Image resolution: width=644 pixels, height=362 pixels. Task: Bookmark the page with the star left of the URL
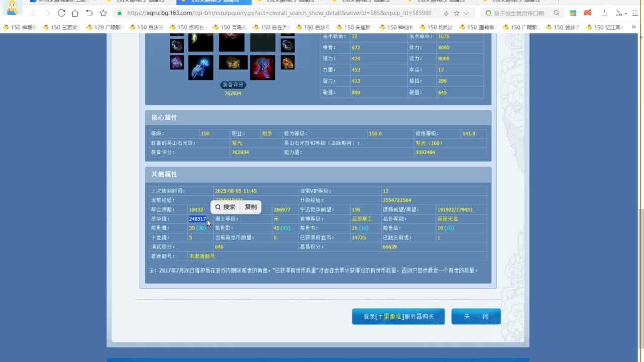tap(103, 13)
